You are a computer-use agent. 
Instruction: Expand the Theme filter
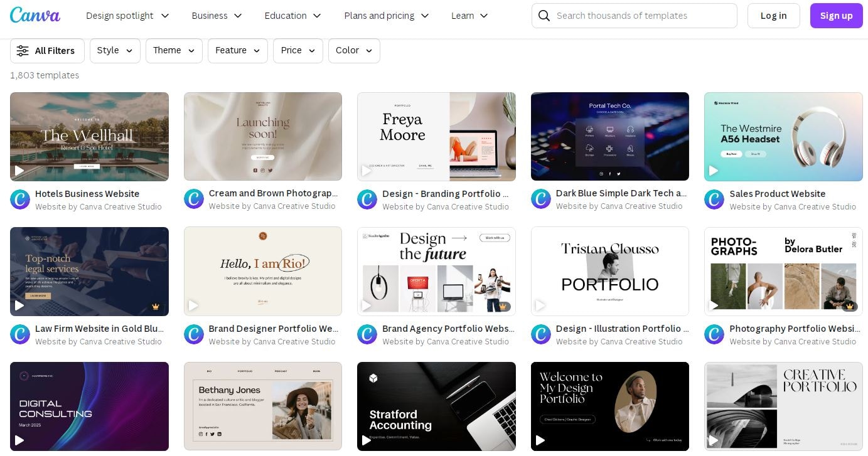coord(174,50)
